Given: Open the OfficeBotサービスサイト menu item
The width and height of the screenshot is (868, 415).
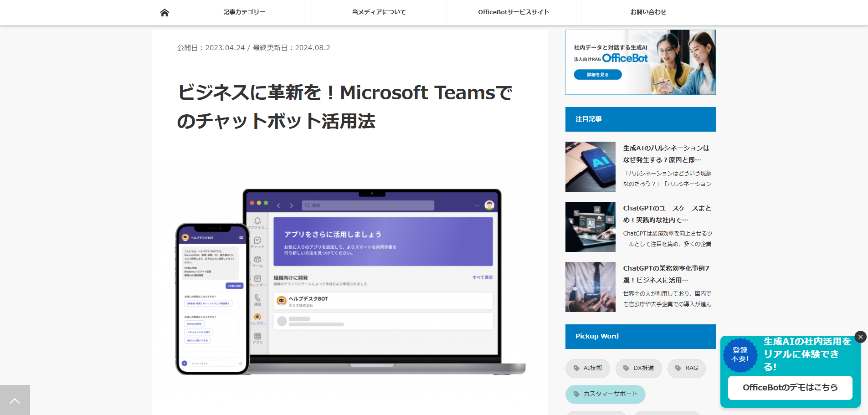Looking at the screenshot, I should (x=514, y=12).
